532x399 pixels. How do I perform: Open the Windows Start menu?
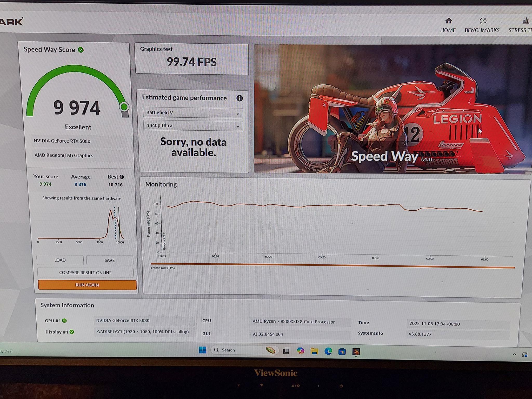point(203,350)
